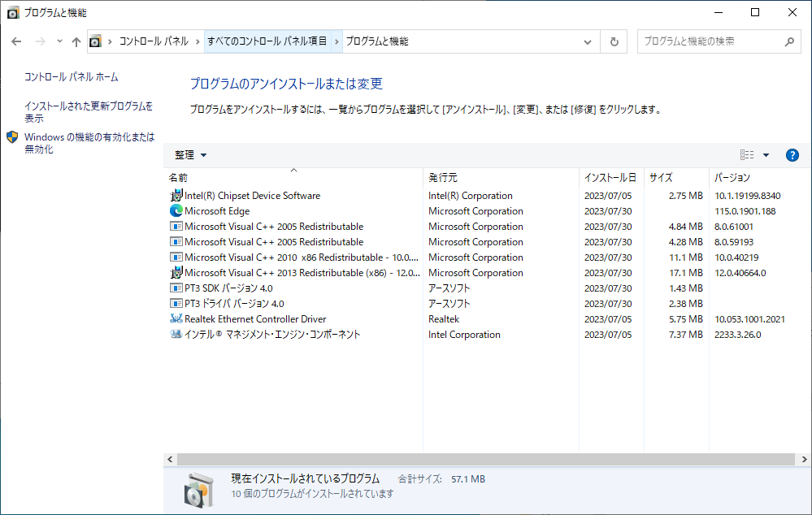Click the horizontal scrollbar thumb
This screenshot has width=812, height=515.
(x=486, y=459)
